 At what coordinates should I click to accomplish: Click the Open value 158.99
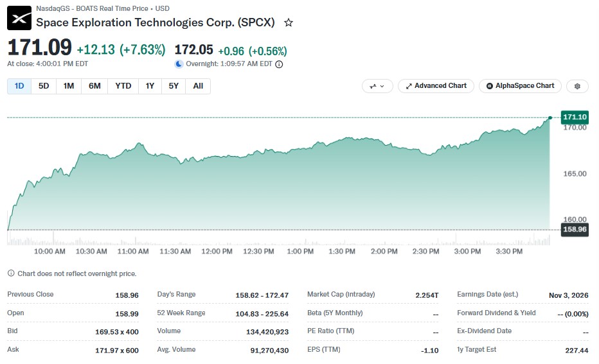[x=127, y=314]
